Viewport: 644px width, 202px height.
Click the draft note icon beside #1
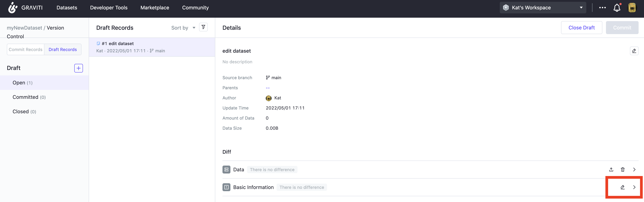98,43
